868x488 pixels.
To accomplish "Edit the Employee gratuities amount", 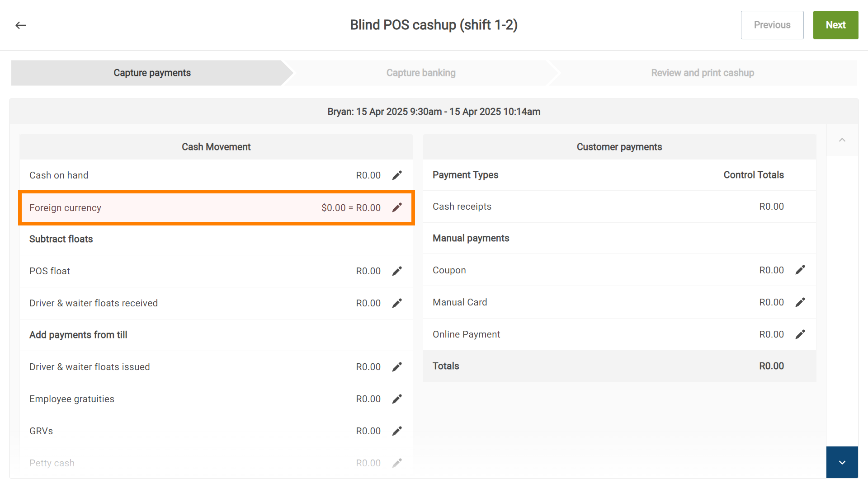I will tap(397, 399).
